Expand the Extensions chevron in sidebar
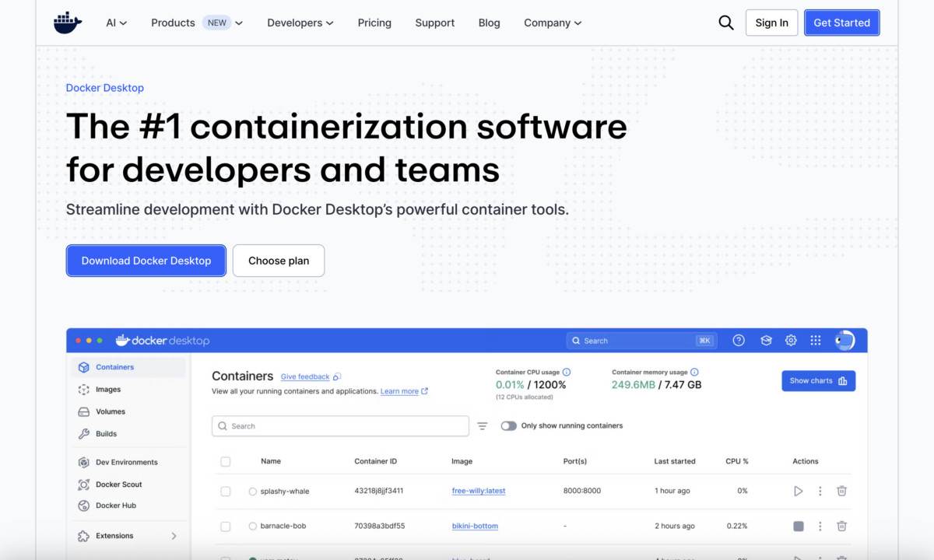The width and height of the screenshot is (934, 560). (174, 536)
